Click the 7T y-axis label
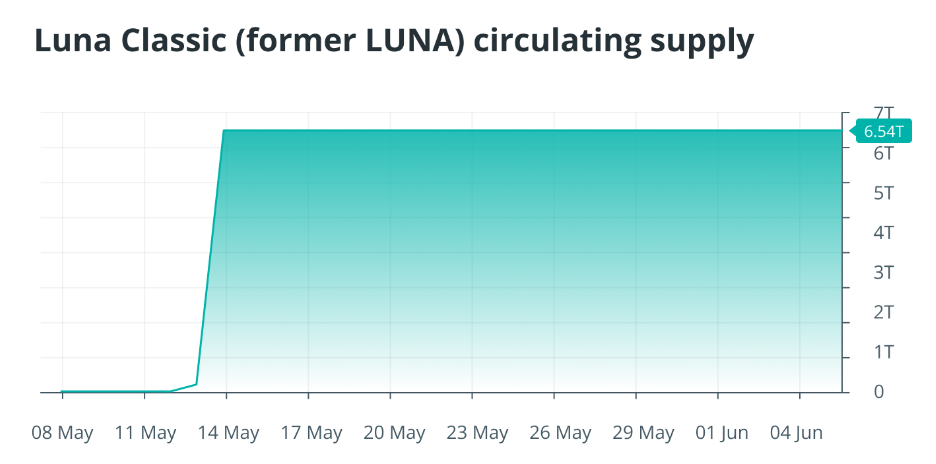Image resolution: width=936 pixels, height=464 pixels. [x=884, y=113]
